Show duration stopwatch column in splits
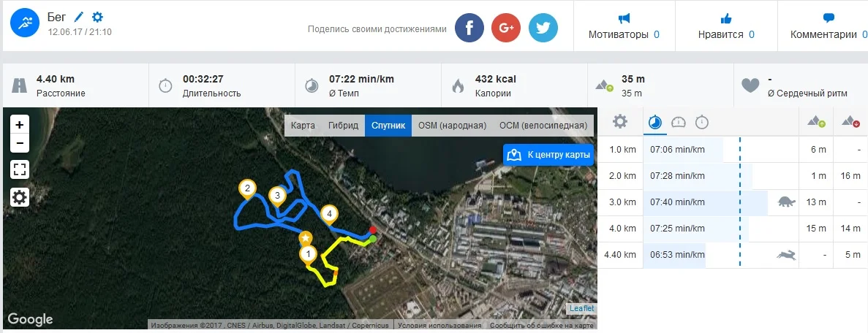868x333 pixels. (702, 122)
